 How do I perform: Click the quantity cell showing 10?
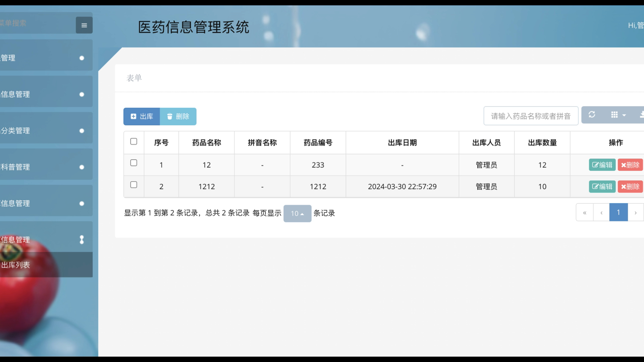542,187
